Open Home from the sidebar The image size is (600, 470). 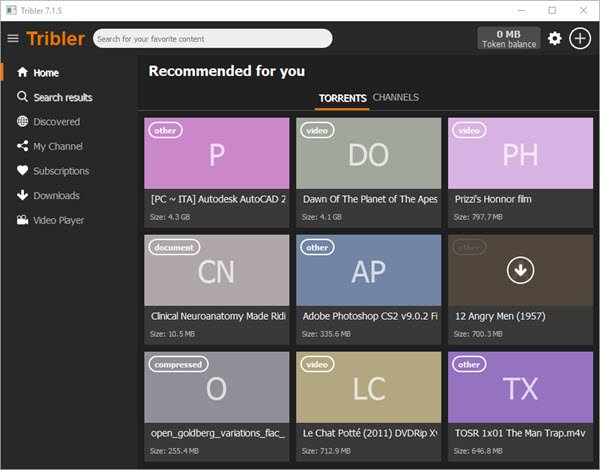click(x=38, y=72)
